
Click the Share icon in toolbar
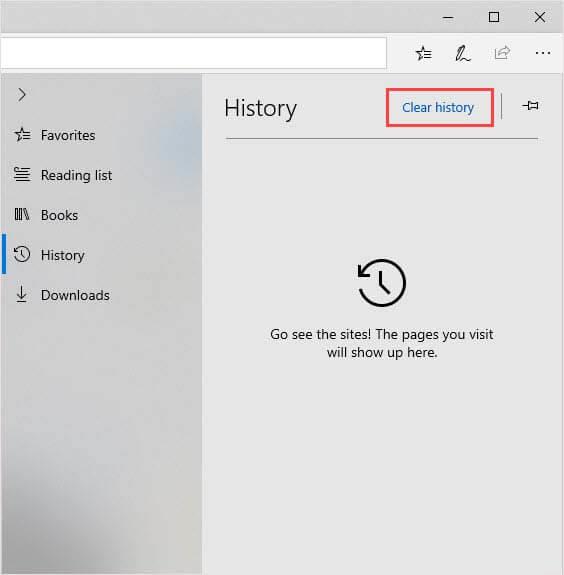point(502,53)
